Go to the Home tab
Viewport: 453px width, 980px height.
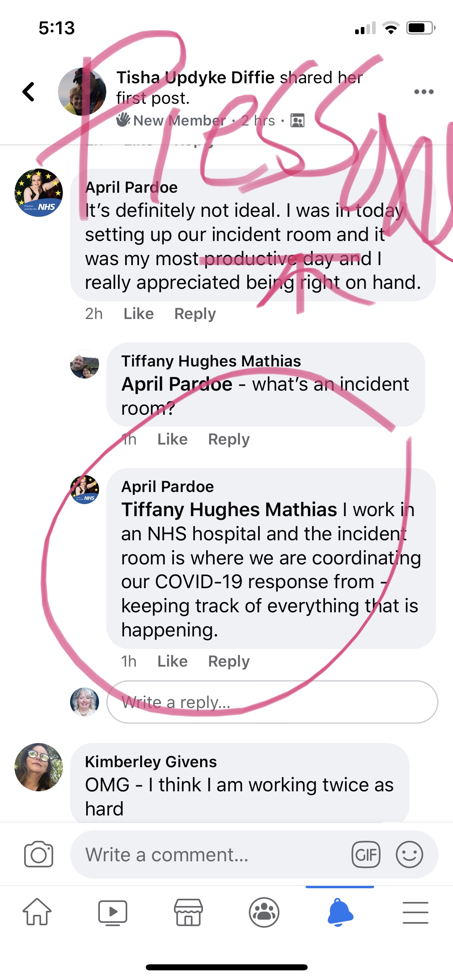37,912
